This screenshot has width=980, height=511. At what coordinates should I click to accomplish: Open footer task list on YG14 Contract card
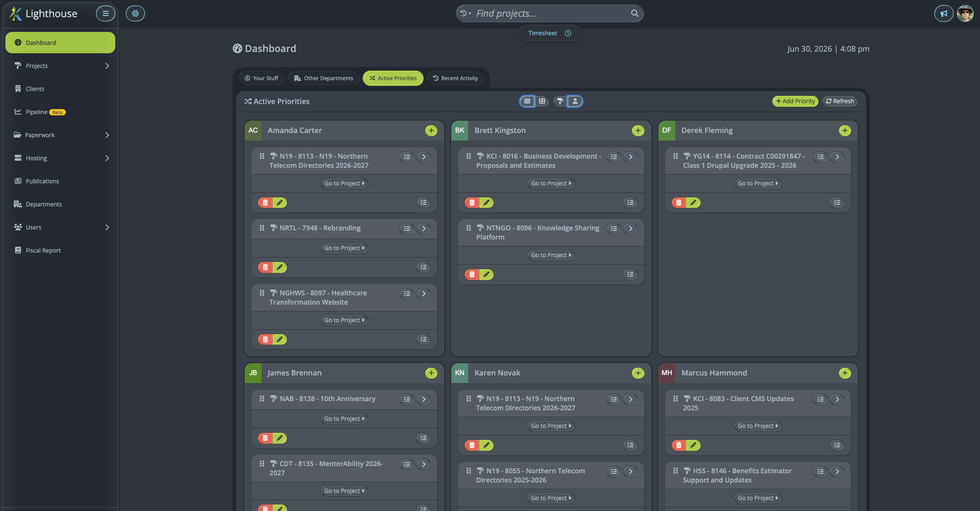point(837,203)
